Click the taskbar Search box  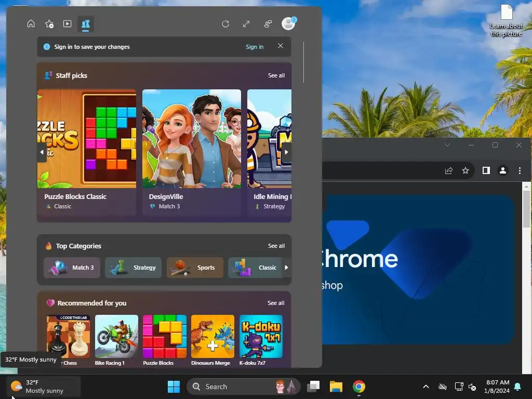pos(244,387)
